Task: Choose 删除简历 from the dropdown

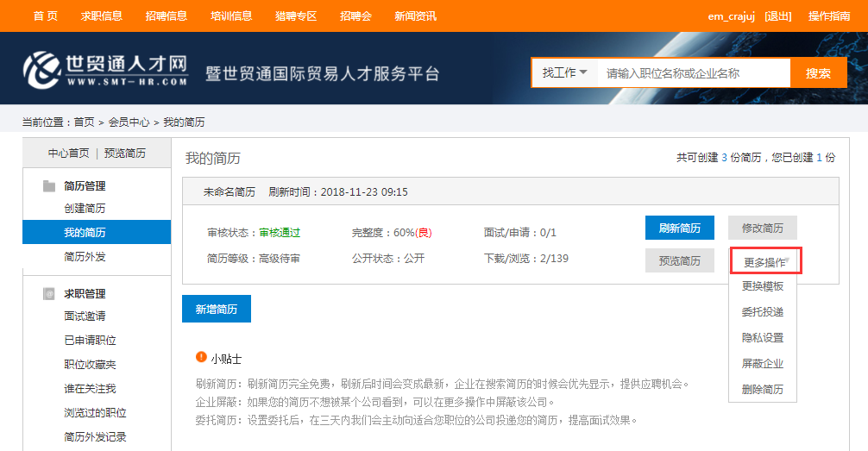Action: [762, 390]
